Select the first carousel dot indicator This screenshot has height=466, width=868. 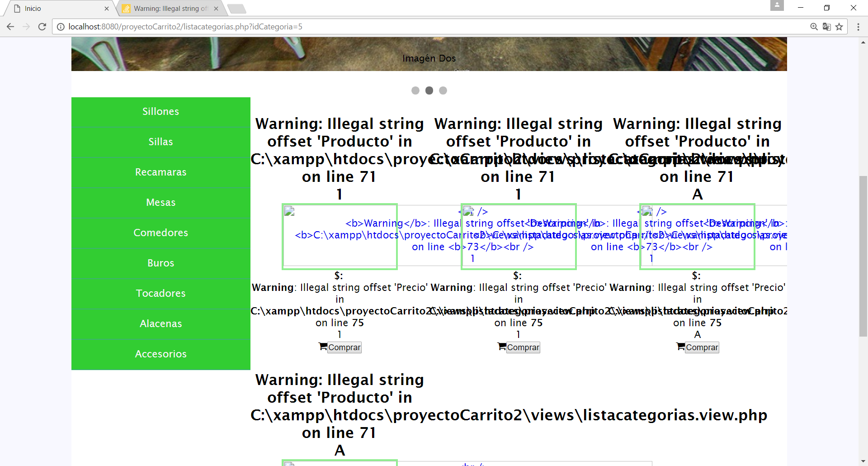tap(415, 90)
